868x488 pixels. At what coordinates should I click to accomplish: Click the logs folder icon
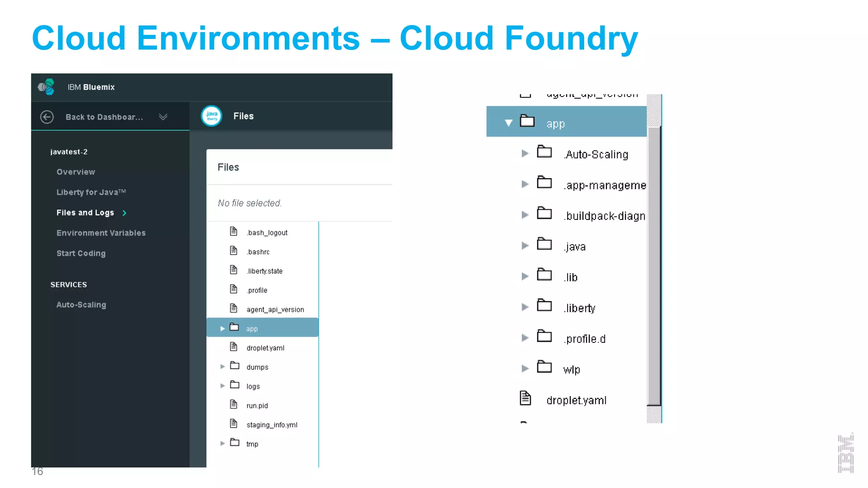pos(235,385)
